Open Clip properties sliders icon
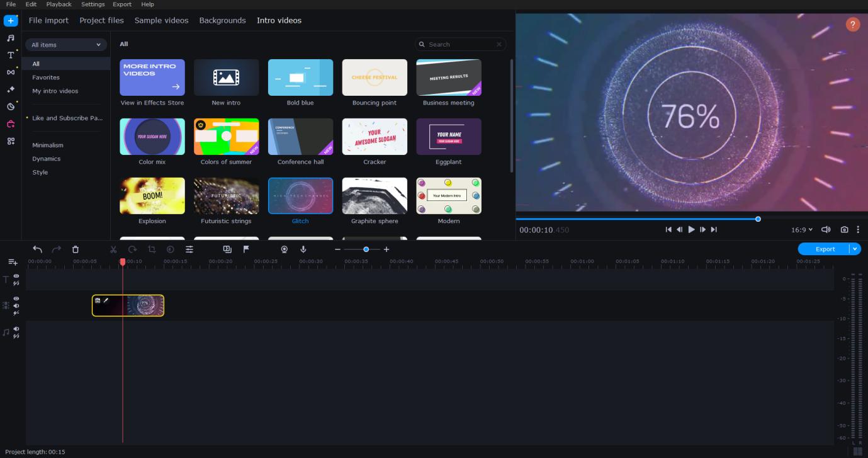The height and width of the screenshot is (458, 868). pyautogui.click(x=189, y=249)
